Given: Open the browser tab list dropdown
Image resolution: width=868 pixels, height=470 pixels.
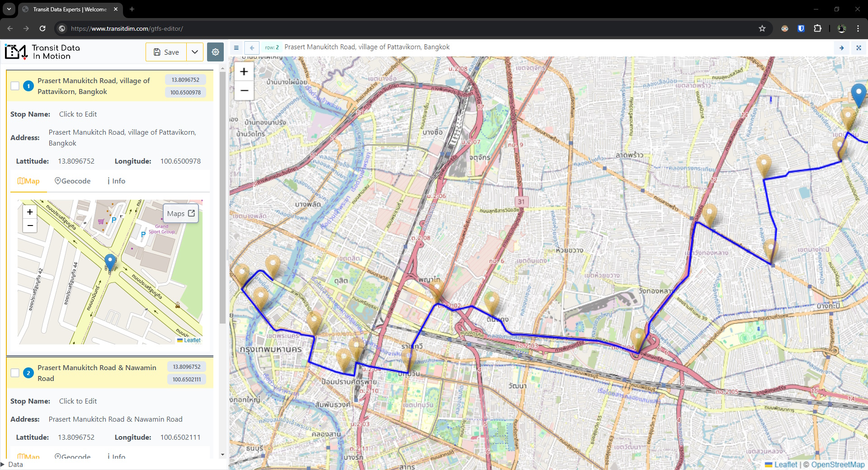Looking at the screenshot, I should (9, 9).
